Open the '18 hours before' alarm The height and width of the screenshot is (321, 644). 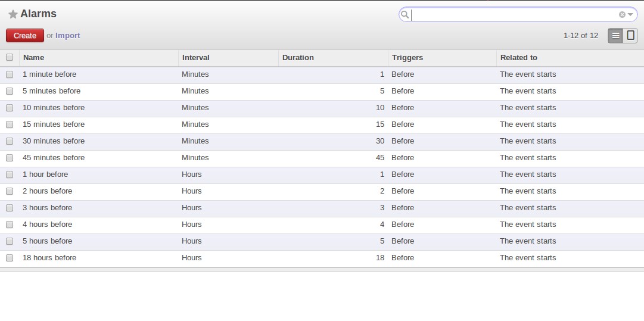(x=49, y=258)
